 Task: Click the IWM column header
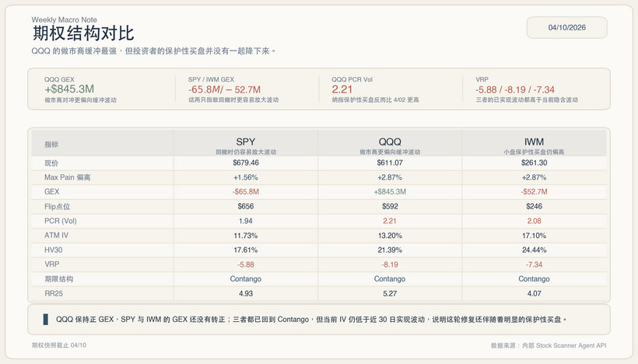pos(534,142)
